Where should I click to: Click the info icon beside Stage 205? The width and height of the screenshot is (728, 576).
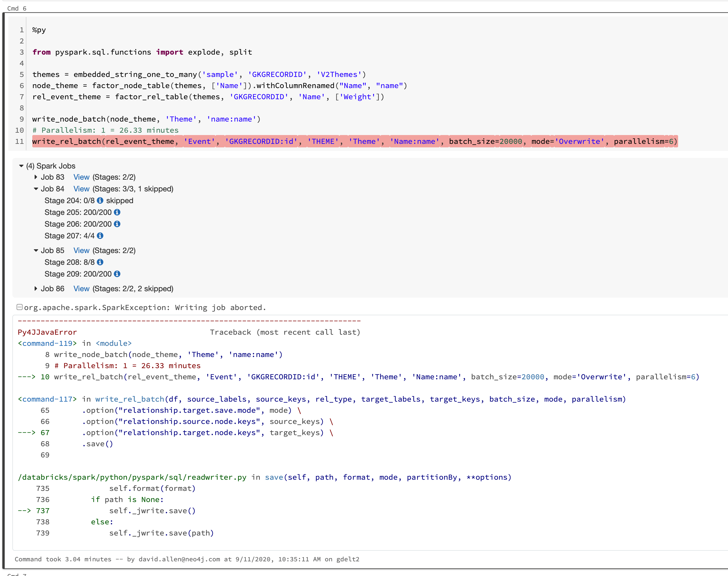tap(117, 212)
